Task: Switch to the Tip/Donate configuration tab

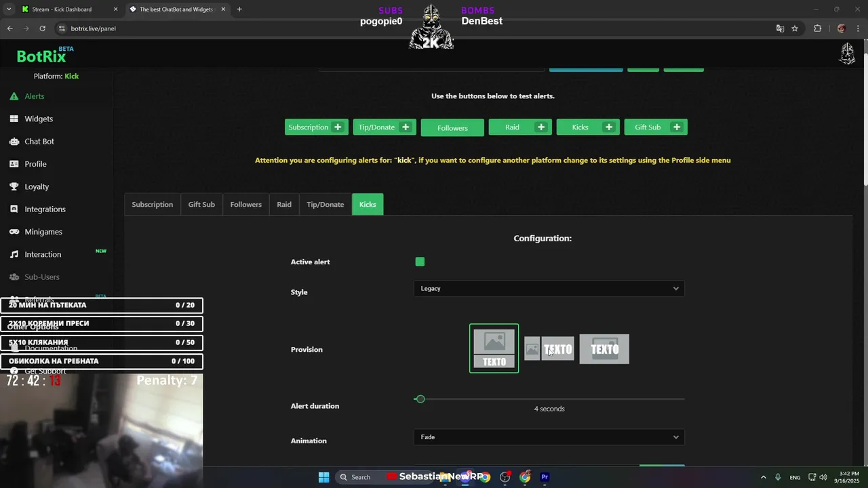Action: tap(325, 204)
